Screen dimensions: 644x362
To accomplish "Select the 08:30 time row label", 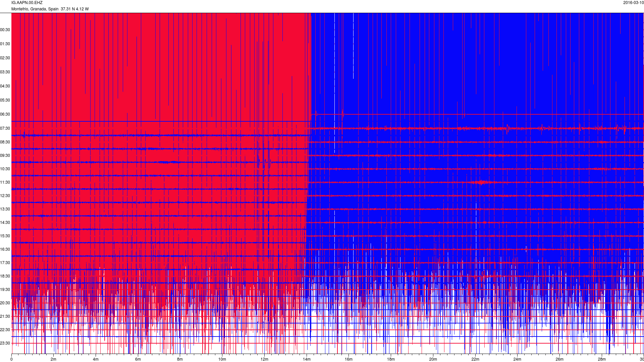I will (x=5, y=142).
